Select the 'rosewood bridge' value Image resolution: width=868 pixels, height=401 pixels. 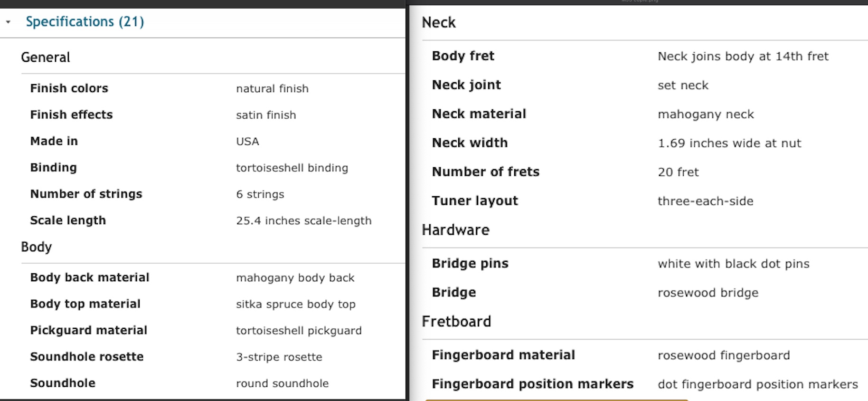click(708, 293)
